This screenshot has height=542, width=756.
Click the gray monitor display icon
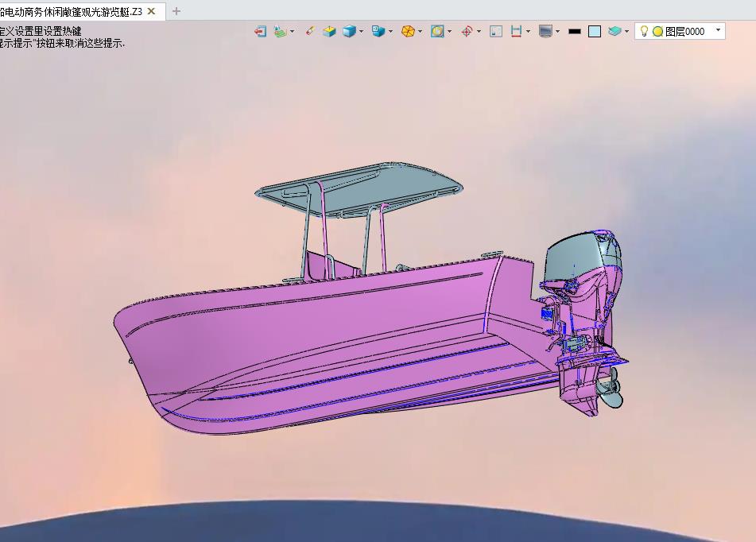[x=545, y=32]
